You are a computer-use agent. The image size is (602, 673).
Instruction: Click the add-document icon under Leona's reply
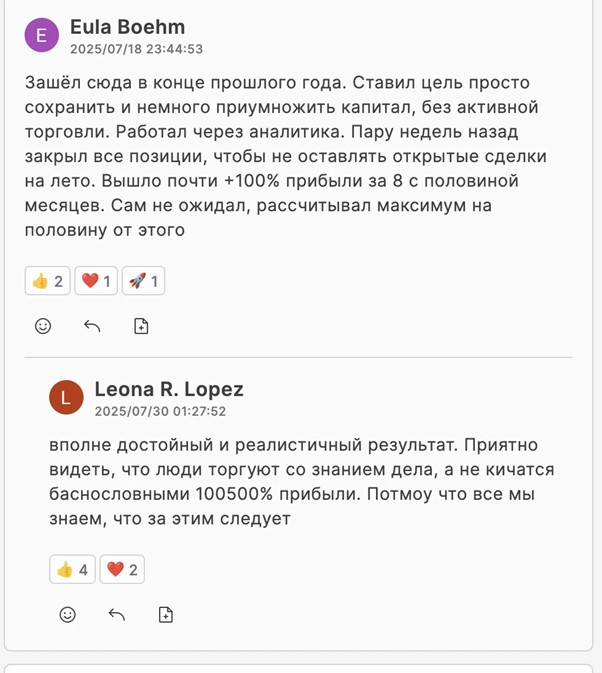(x=166, y=614)
